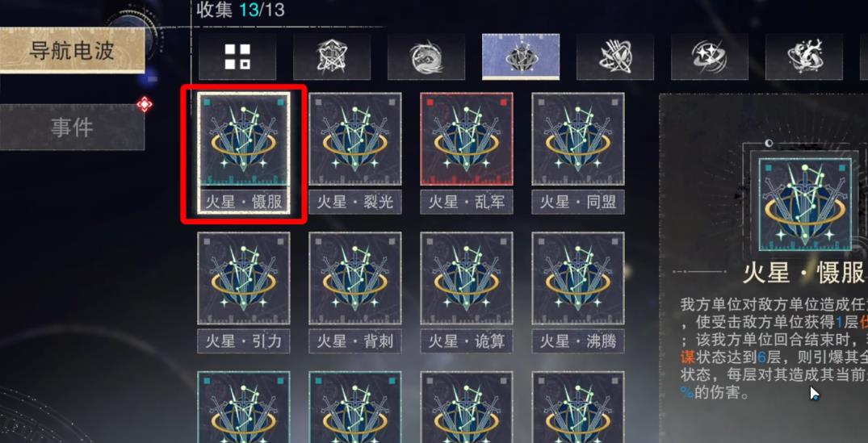The image size is (868, 443).
Task: Open the 导航电波 side menu
Action: coord(72,50)
